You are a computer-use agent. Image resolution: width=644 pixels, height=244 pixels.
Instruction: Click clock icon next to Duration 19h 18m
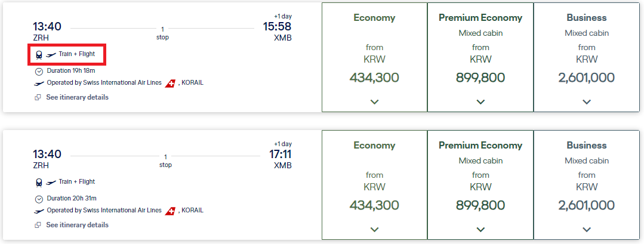[x=39, y=71]
